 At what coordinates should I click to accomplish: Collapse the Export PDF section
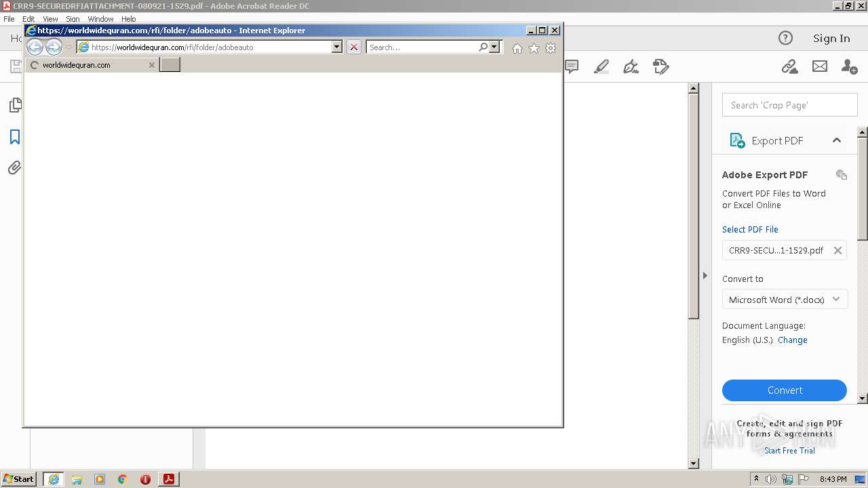coord(836,140)
